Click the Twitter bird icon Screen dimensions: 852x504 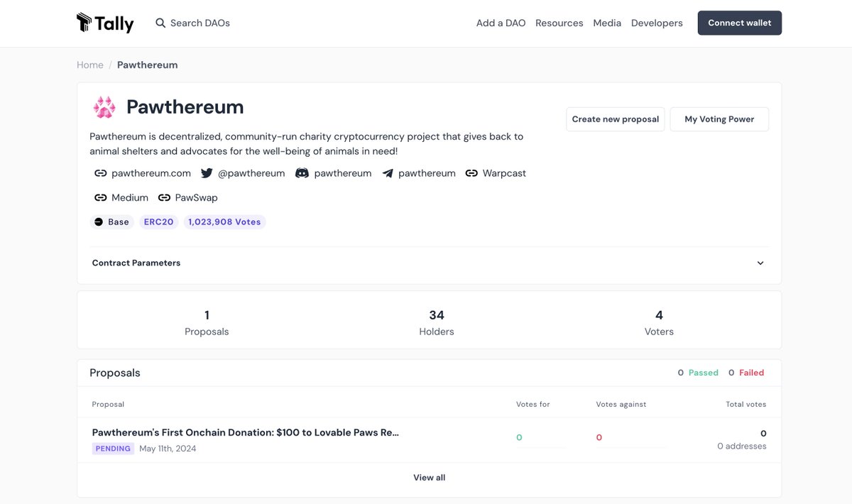click(207, 173)
